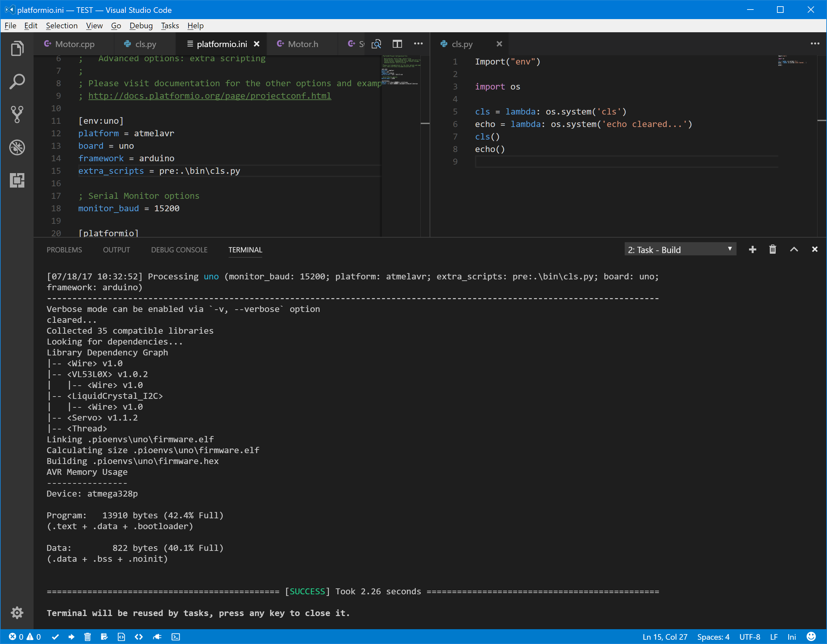Click the PlatformIO Upload arrow icon
This screenshot has width=827, height=644.
pos(72,637)
